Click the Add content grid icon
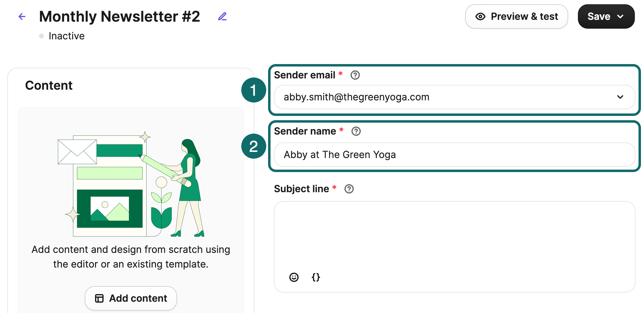This screenshot has height=313, width=644. 99,298
